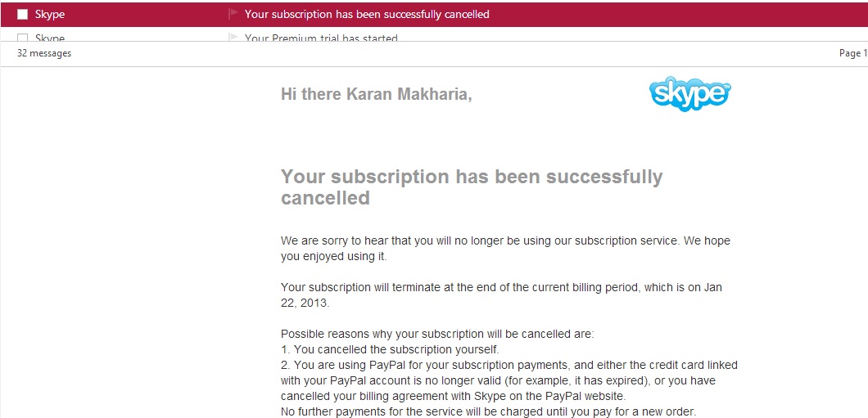Tick the checkbox on the highlighted Skype email
This screenshot has height=418, width=868.
click(x=22, y=15)
